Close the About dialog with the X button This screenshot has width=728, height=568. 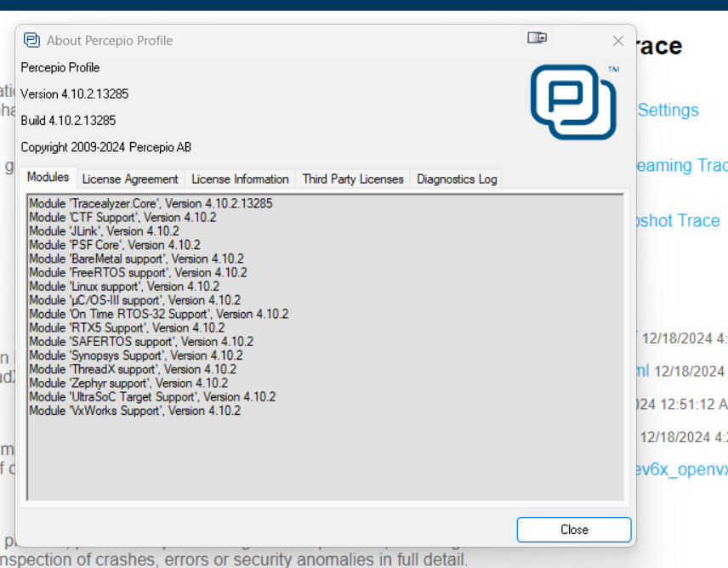click(x=617, y=41)
